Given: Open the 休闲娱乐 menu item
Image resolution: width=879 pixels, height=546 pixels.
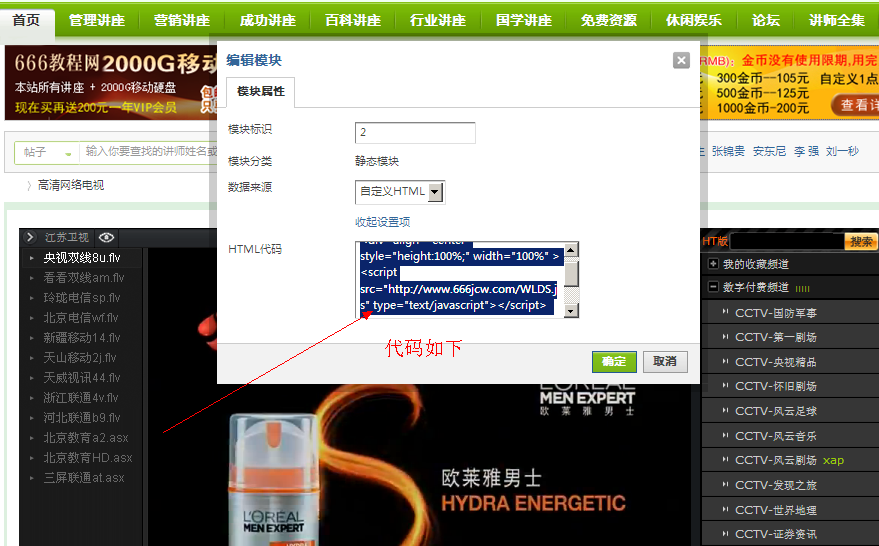Looking at the screenshot, I should [694, 21].
